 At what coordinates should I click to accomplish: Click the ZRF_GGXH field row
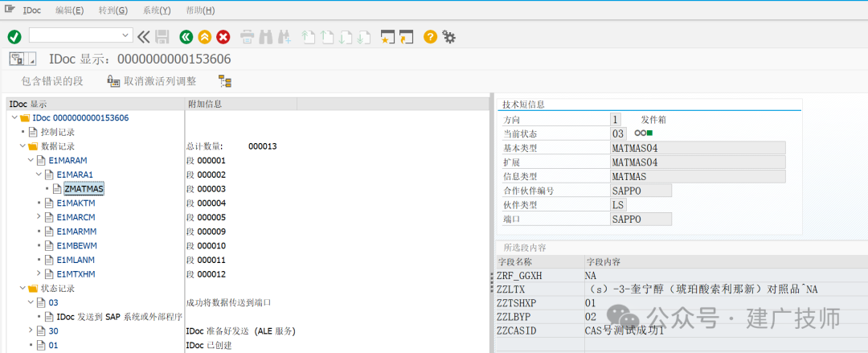tap(682, 276)
